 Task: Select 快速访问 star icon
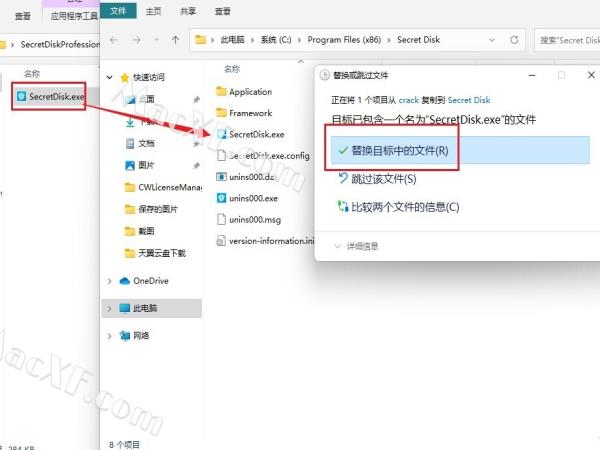click(124, 78)
